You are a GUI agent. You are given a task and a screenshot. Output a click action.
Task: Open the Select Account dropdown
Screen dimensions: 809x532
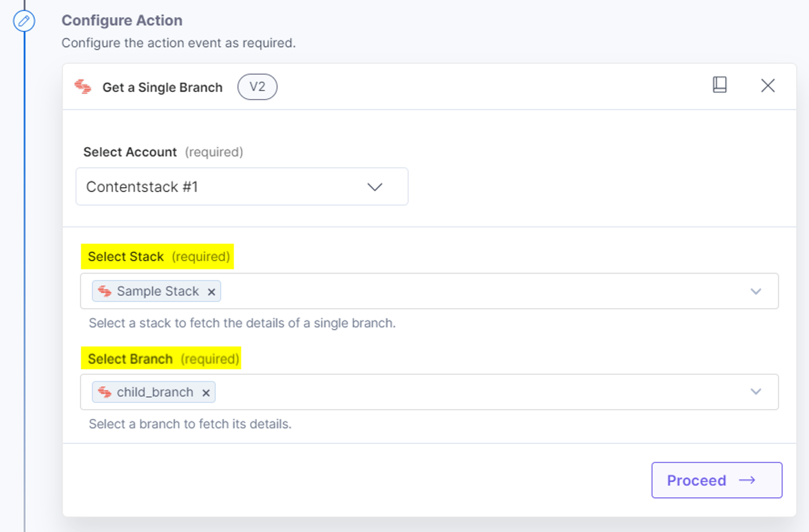tap(242, 187)
